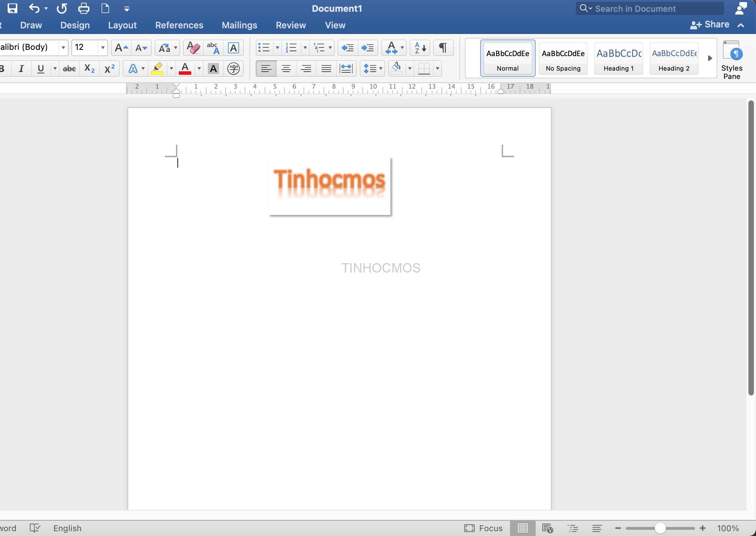
Task: Select Justify alignment
Action: [x=326, y=69]
